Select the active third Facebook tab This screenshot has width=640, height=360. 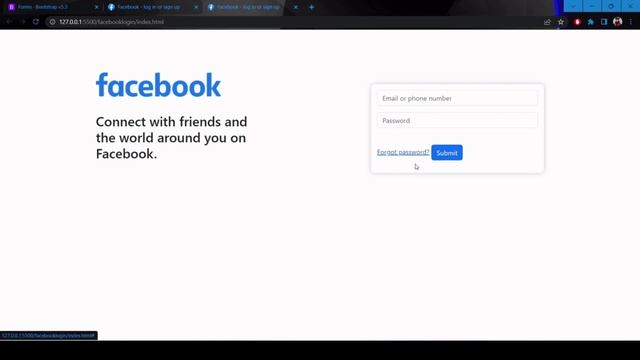point(252,7)
